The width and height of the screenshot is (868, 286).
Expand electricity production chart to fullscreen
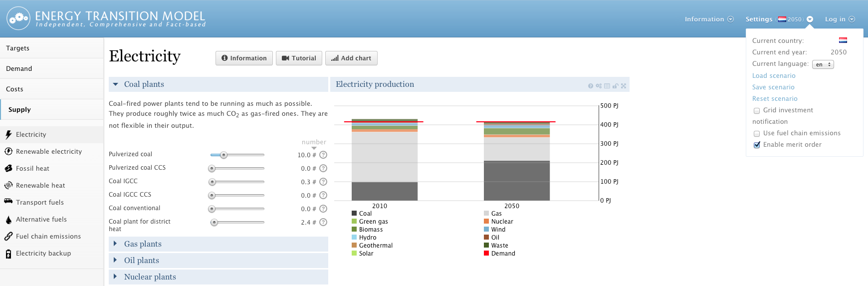point(624,86)
